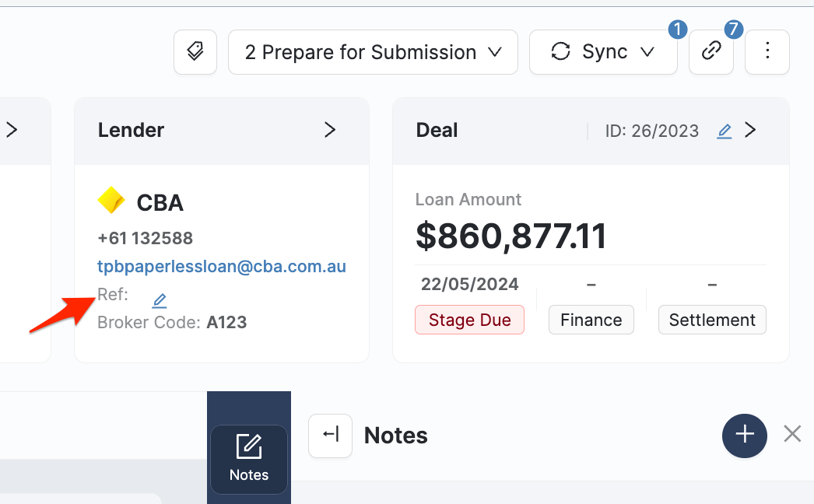This screenshot has width=814, height=504.
Task: Add a new note with plus button
Action: tap(744, 434)
